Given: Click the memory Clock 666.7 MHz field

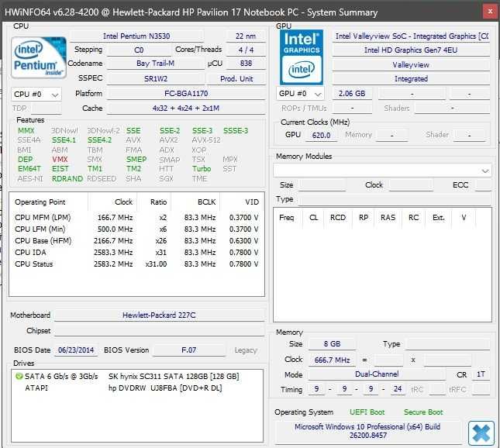Looking at the screenshot, I should (x=332, y=360).
